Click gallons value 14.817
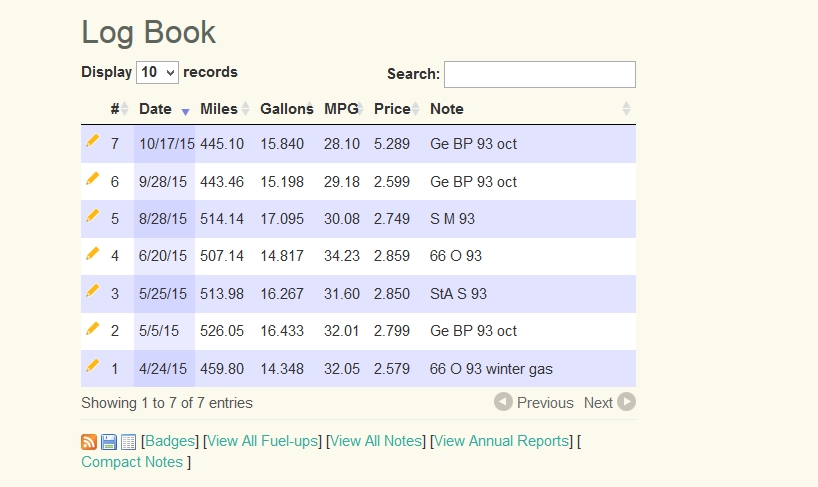Image resolution: width=818 pixels, height=487 pixels. pos(282,256)
